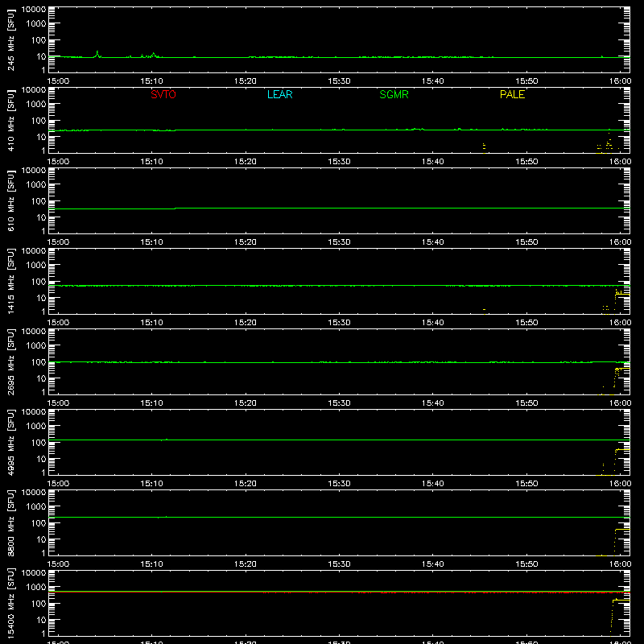Click the 1000 y-axis label of the 610 MHz panel
This screenshot has width=644, height=644.
pos(36,184)
